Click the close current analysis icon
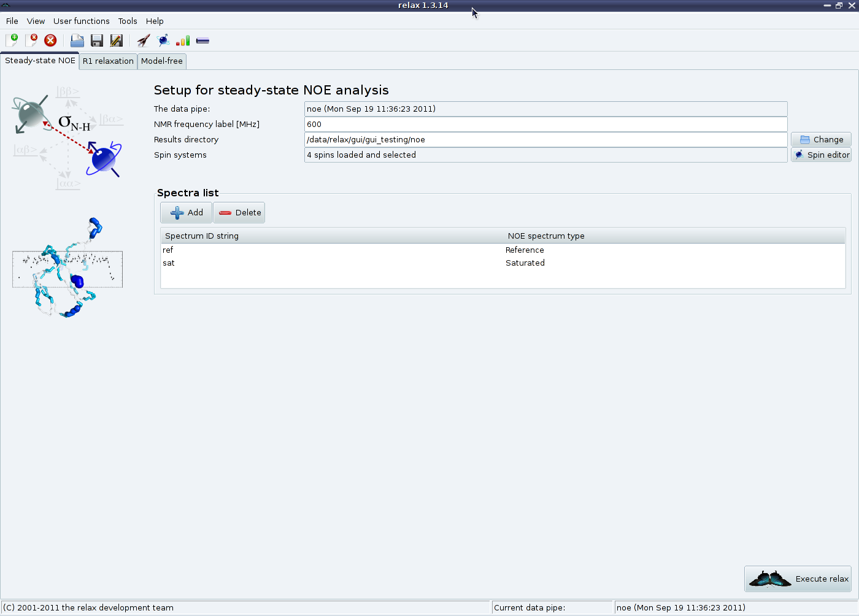The height and width of the screenshot is (616, 859). [31, 40]
